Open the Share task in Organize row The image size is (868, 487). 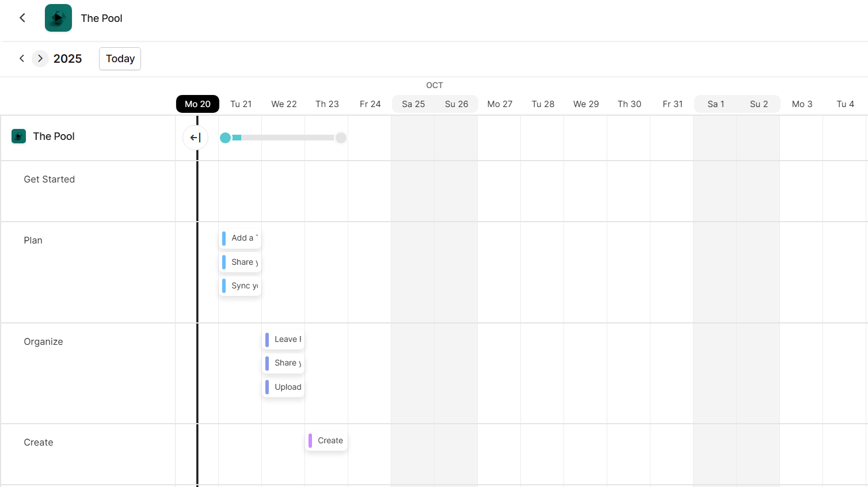284,363
